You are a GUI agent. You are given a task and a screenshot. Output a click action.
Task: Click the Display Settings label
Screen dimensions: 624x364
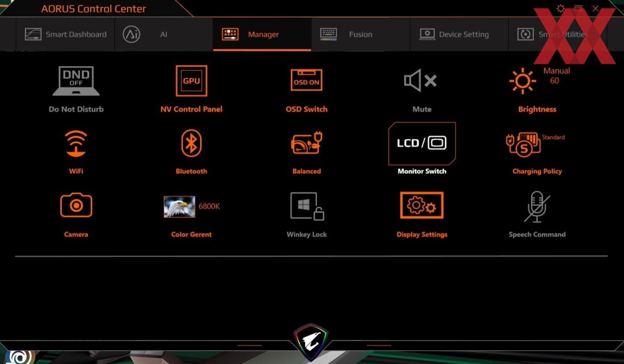(422, 234)
